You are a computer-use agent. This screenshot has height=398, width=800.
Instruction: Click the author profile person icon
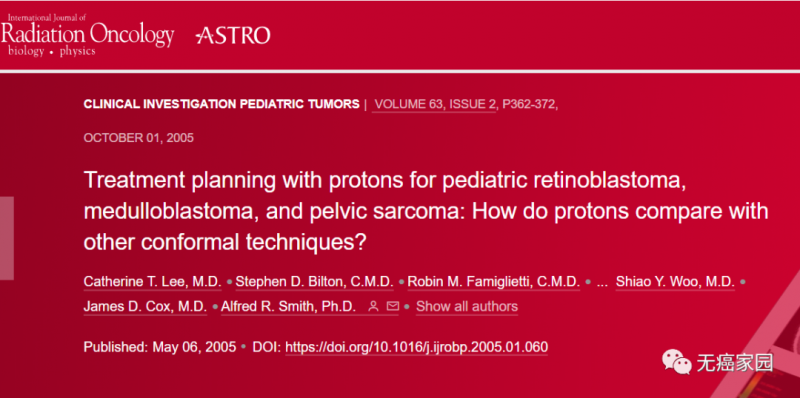click(374, 306)
